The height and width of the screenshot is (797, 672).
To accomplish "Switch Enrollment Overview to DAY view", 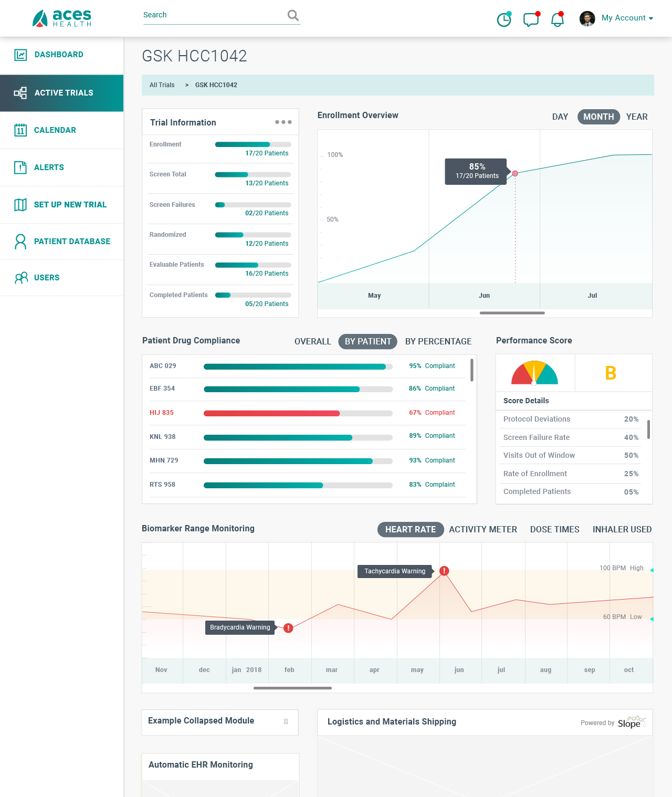I will point(560,117).
